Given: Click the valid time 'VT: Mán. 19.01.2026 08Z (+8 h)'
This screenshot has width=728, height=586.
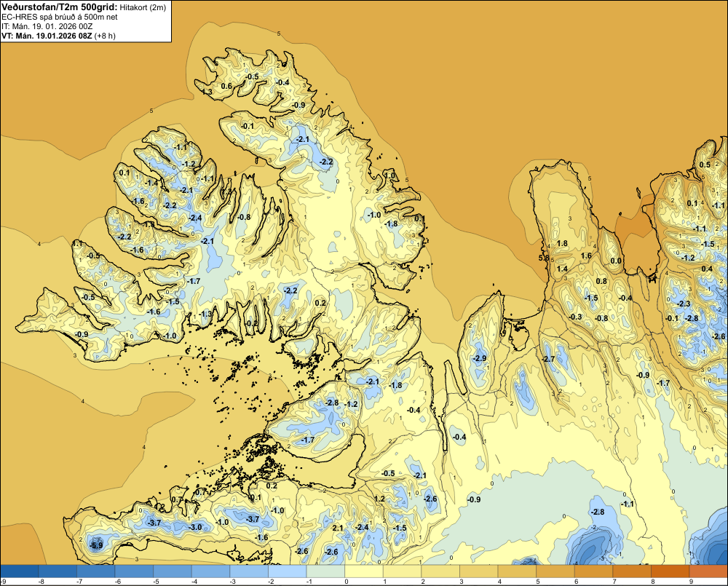Looking at the screenshot, I should 58,36.
